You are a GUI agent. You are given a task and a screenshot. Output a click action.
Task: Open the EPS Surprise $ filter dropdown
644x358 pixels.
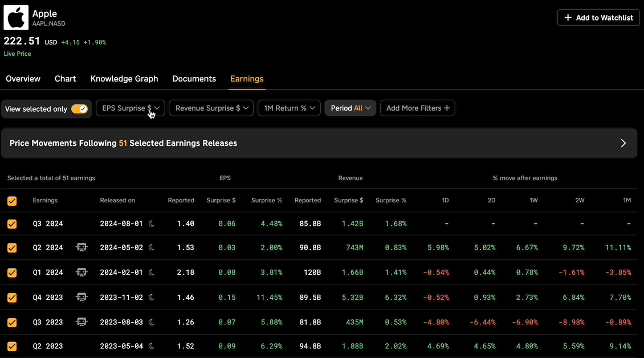pos(130,108)
